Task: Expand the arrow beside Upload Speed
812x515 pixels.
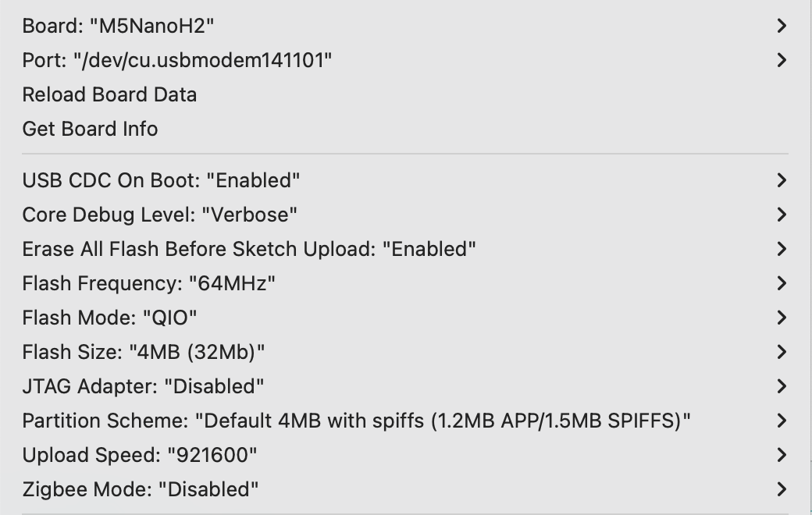Action: [x=782, y=455]
